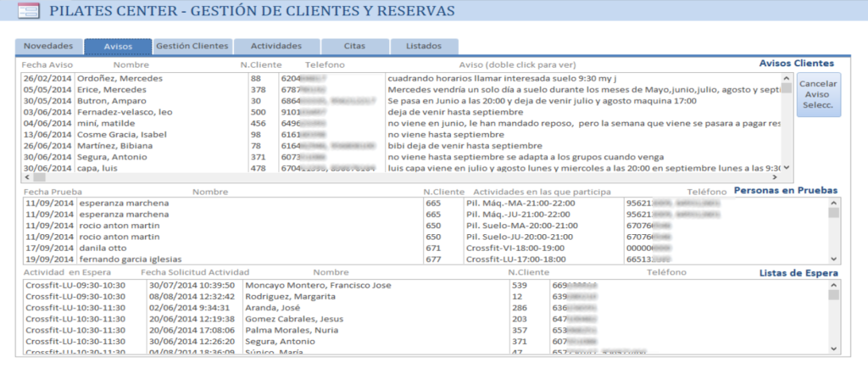Open the Novedades tab
This screenshot has height=374, width=868.
click(x=48, y=46)
